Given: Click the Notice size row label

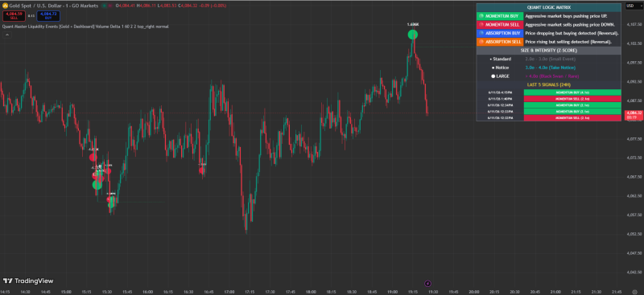Looking at the screenshot, I should tap(501, 68).
